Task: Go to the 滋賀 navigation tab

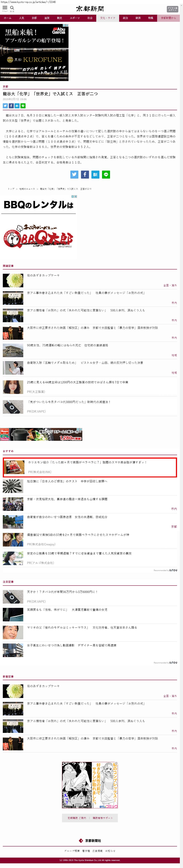Action: [47, 18]
